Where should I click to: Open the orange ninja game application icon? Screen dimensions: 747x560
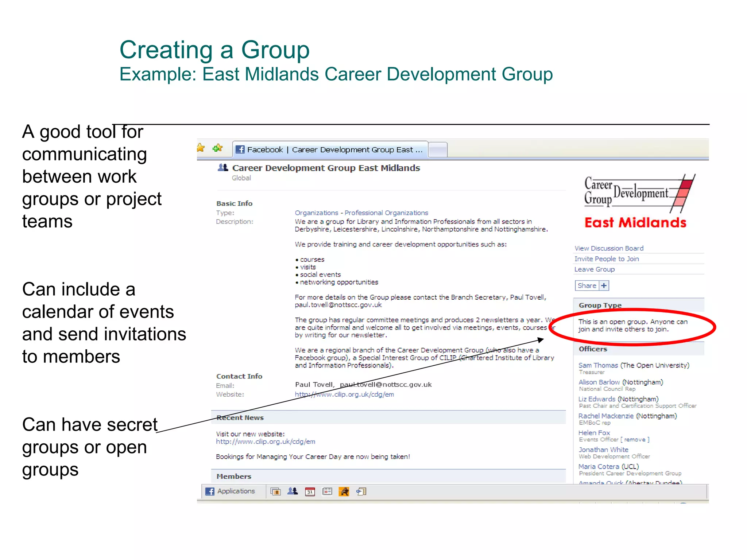pos(344,491)
